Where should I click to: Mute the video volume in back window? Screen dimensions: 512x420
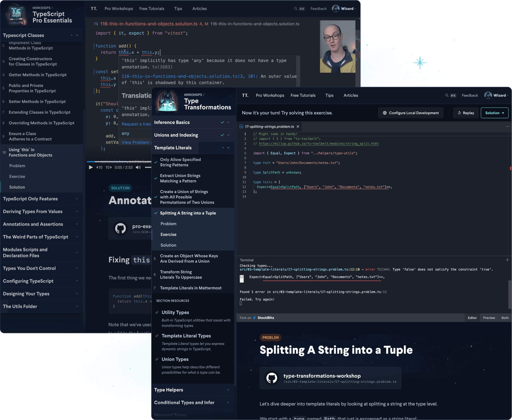[x=138, y=167]
